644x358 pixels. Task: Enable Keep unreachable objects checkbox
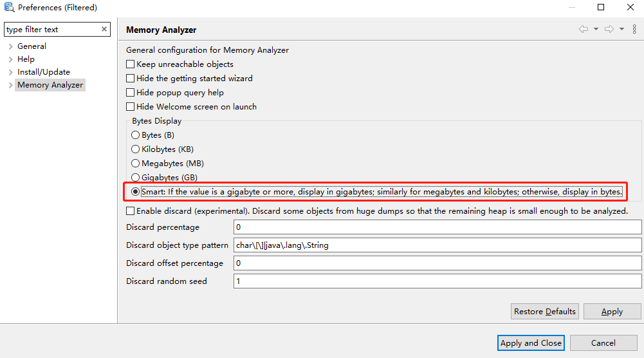(130, 64)
